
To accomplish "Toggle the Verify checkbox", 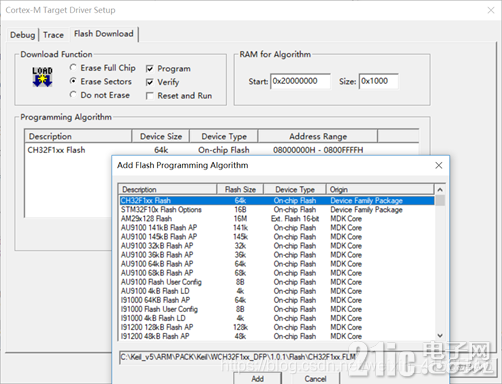I will pos(150,82).
